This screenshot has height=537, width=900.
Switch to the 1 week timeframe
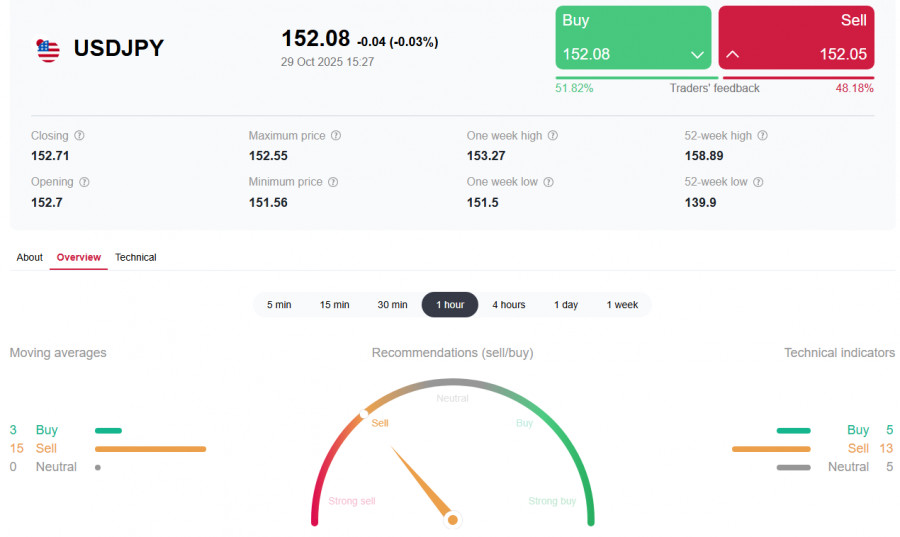622,305
